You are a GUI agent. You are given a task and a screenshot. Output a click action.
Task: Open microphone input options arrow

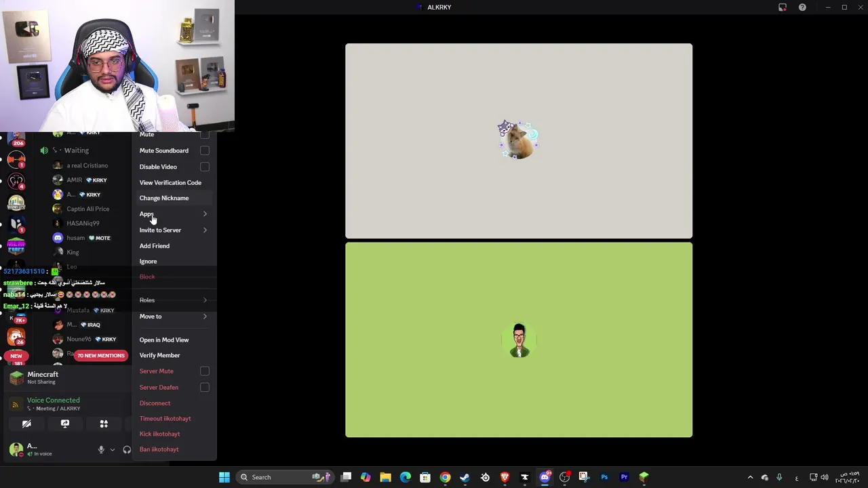click(x=113, y=449)
